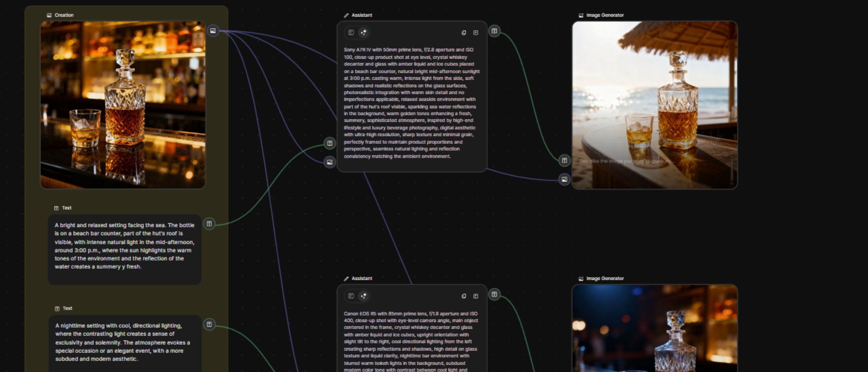Select the bottom Assistant node header

point(362,278)
